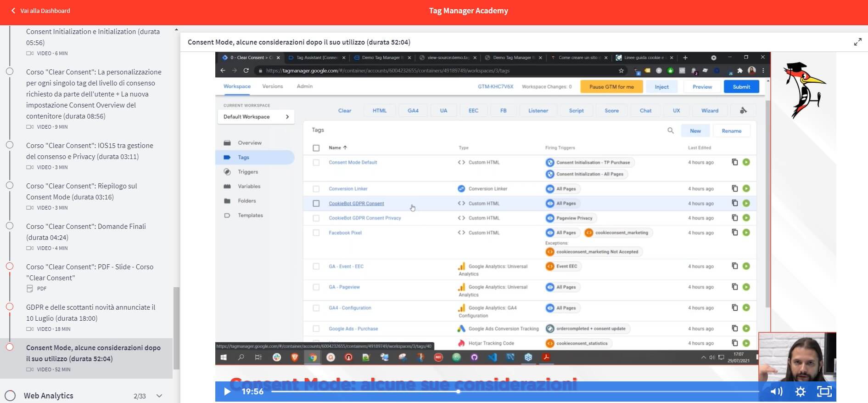Screen dimensions: 868x403
Task: Switch to the Admin tab in GTM
Action: (x=305, y=86)
